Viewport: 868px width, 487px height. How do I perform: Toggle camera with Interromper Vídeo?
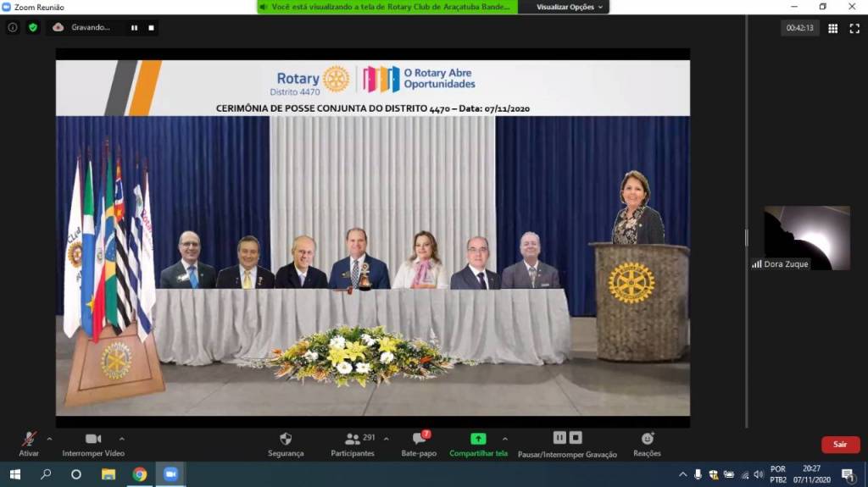(93, 439)
